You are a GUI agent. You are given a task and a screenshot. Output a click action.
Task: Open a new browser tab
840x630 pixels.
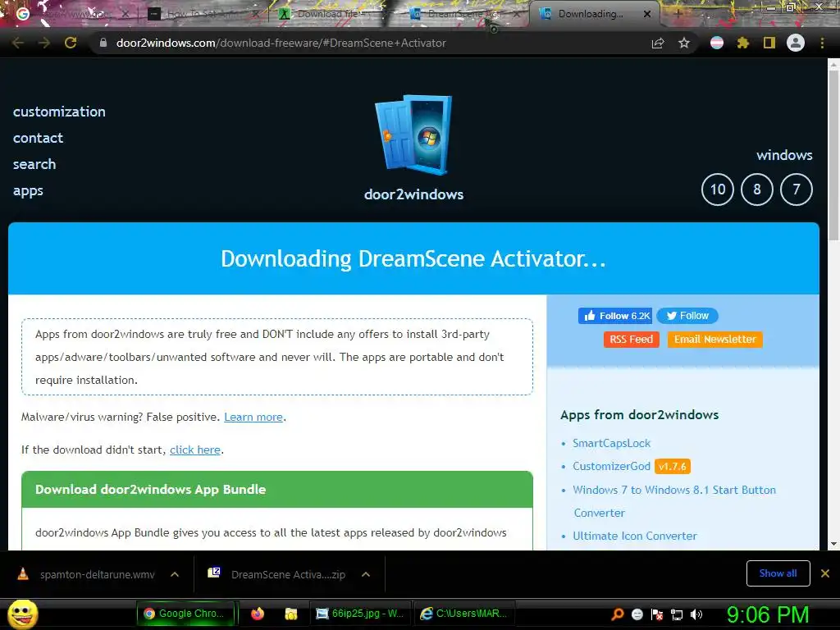tap(678, 14)
